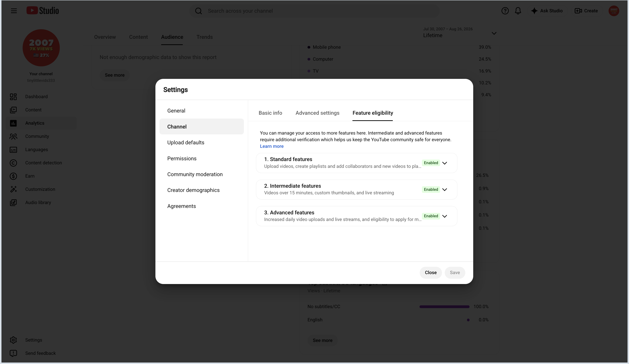Click the 2. Intermediate features heading
629x364 pixels.
[293, 186]
